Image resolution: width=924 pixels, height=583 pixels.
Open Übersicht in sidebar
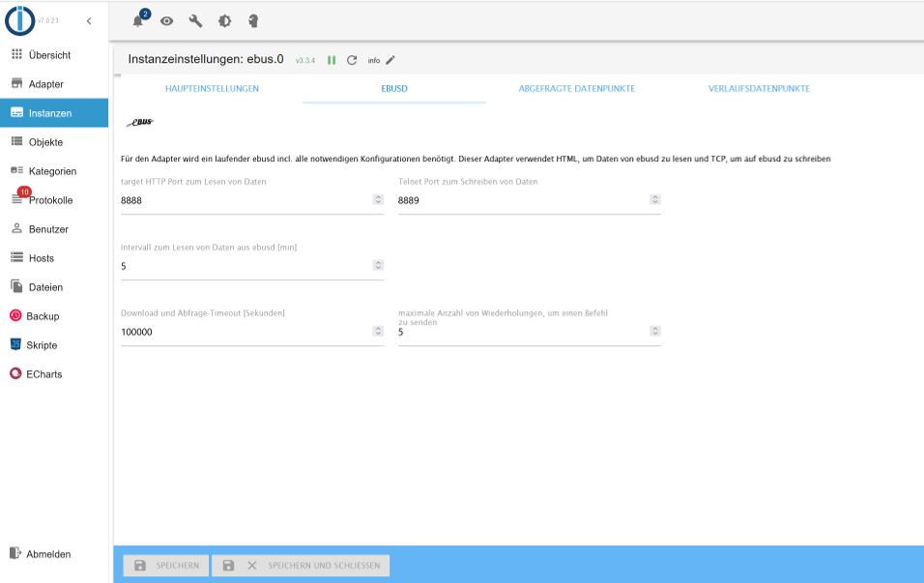tap(54, 55)
